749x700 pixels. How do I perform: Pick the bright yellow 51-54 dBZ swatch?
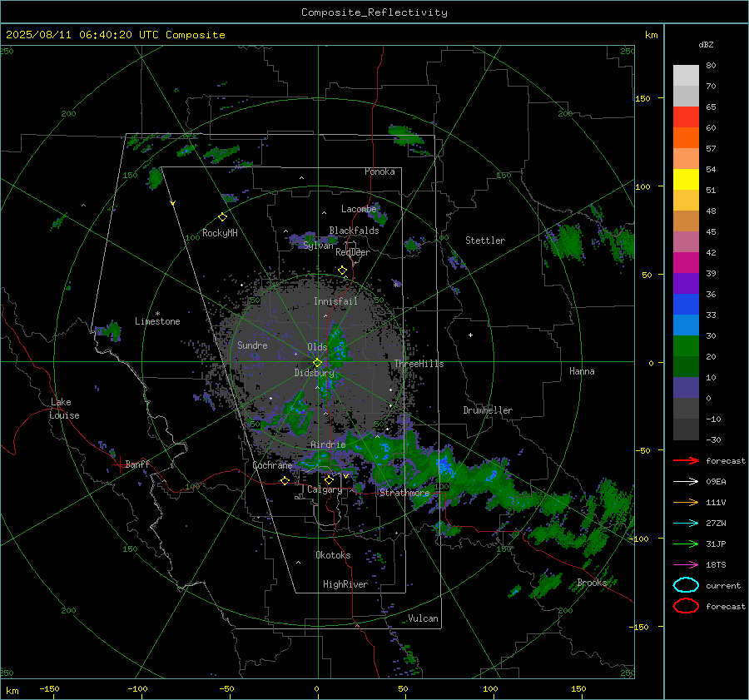[686, 180]
